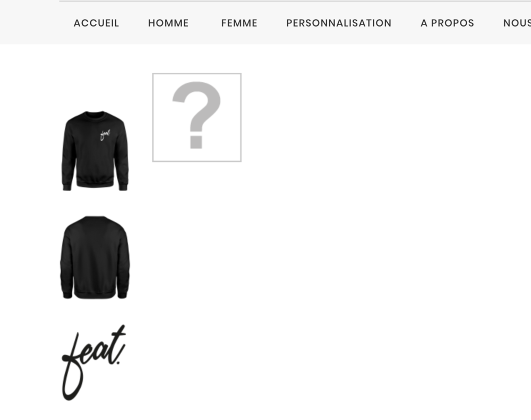
Task: Read about the brand via A PROPOS
Action: pyautogui.click(x=447, y=23)
